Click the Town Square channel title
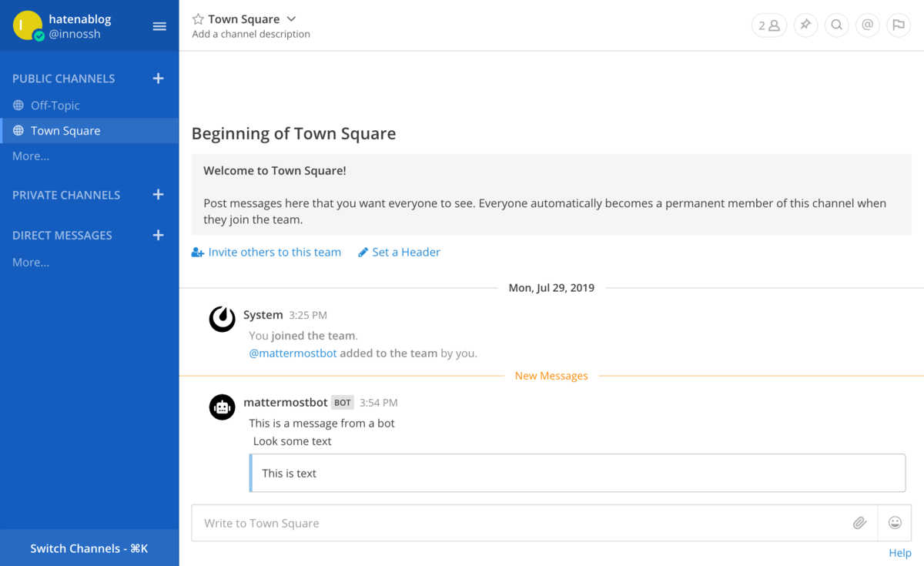Screen dimensions: 924x566 244,19
